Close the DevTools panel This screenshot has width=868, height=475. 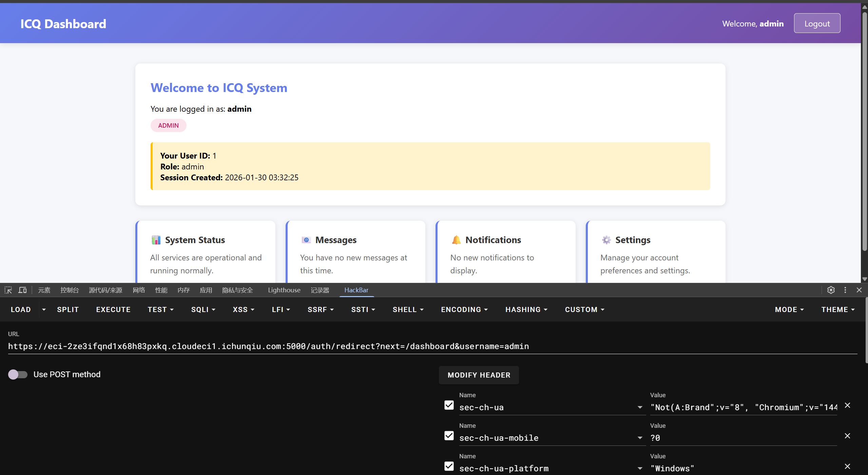859,290
